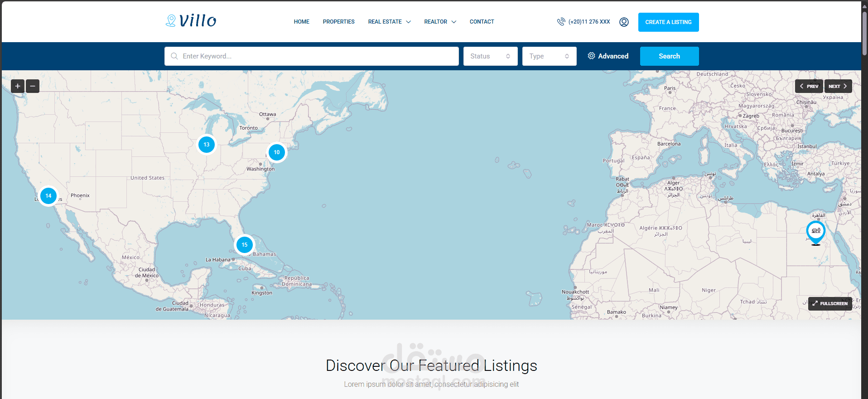Click the Discover Our Featured Listings heading
This screenshot has height=399, width=868.
click(x=431, y=365)
